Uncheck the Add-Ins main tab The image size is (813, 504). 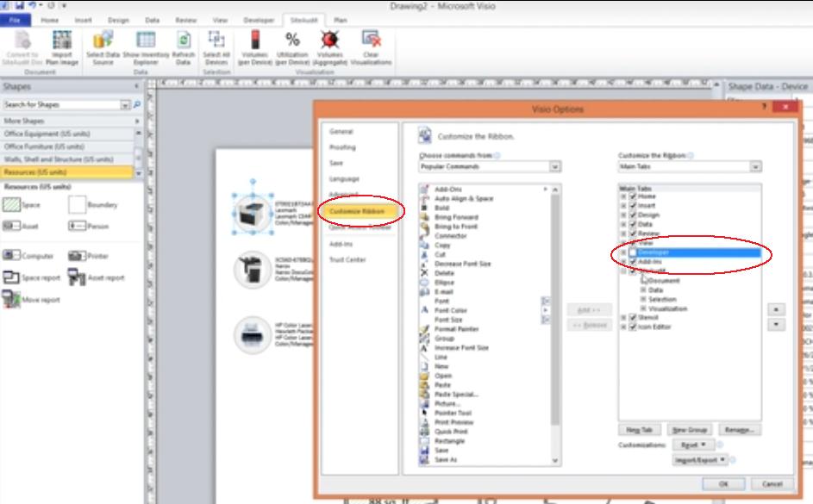(631, 261)
